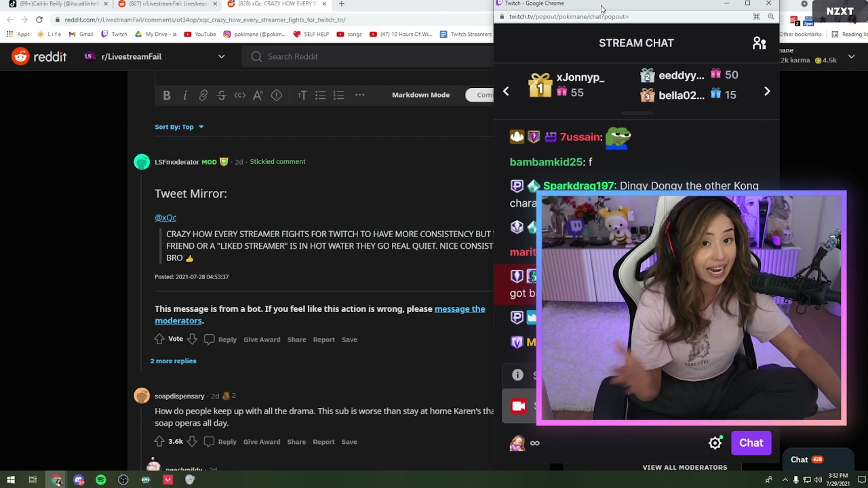Click username Sparkdrag197 in Twitch chat
Screen dimensions: 868x488
578,186
